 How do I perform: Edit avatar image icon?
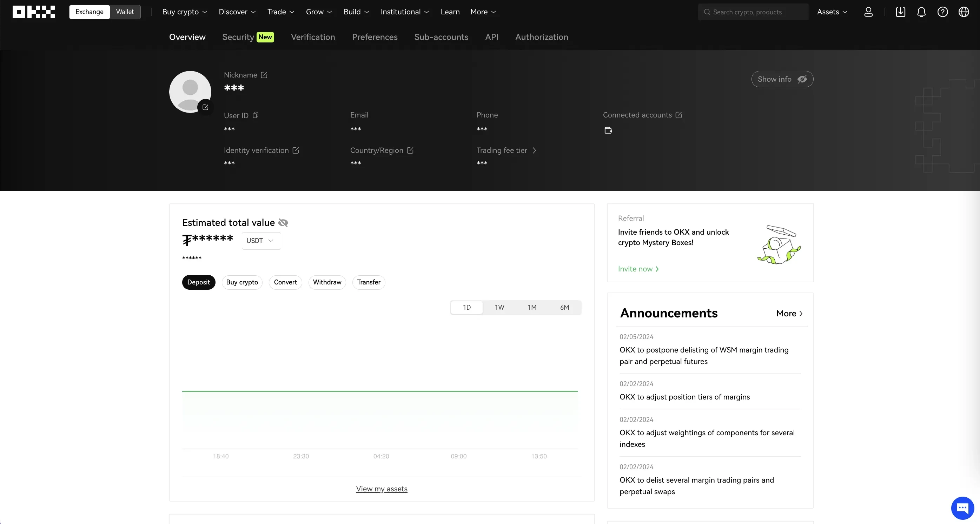click(205, 107)
